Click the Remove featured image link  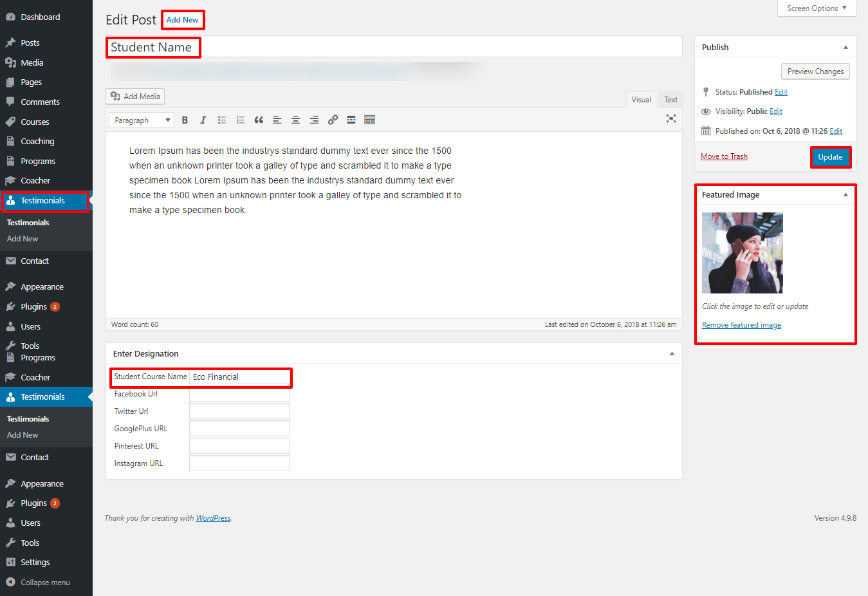741,325
